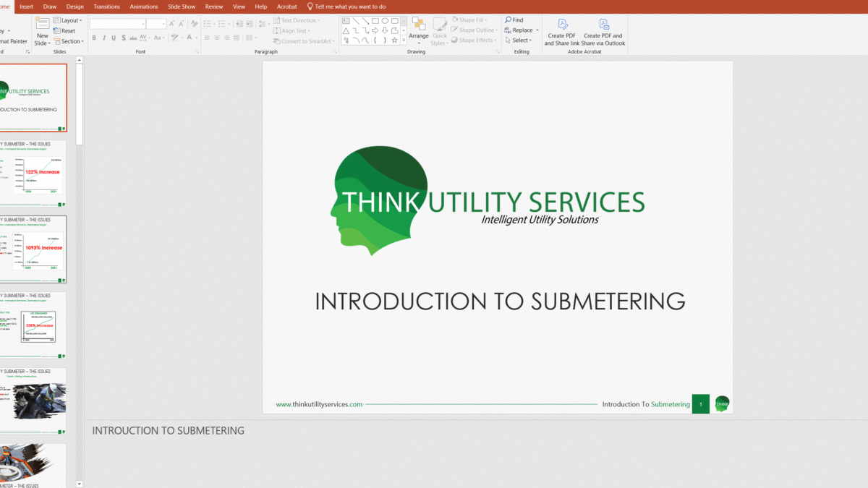Expand the Text Direction dropdown
Screen dimensions: 868x488
tap(297, 20)
